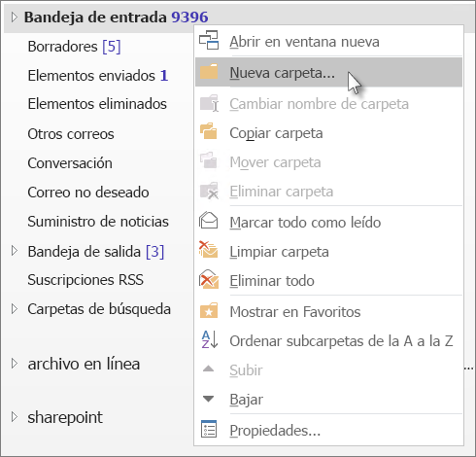
Task: Expand the Bandeja de salida folder
Action: (14, 251)
